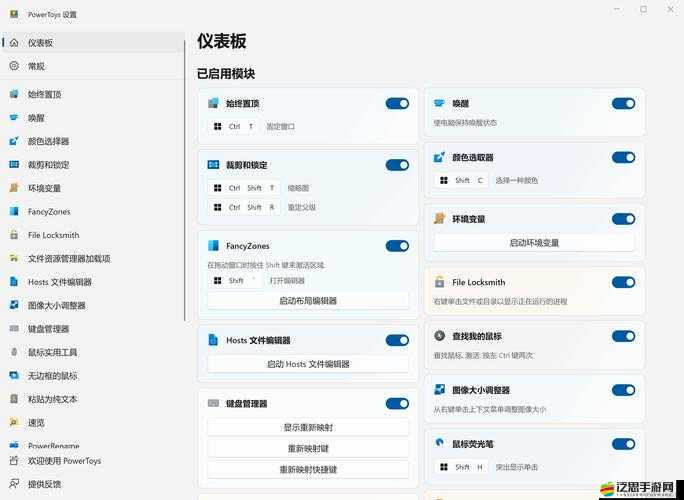This screenshot has width=684, height=500.
Task: Click the 启动布局编辑器 button
Action: (308, 301)
